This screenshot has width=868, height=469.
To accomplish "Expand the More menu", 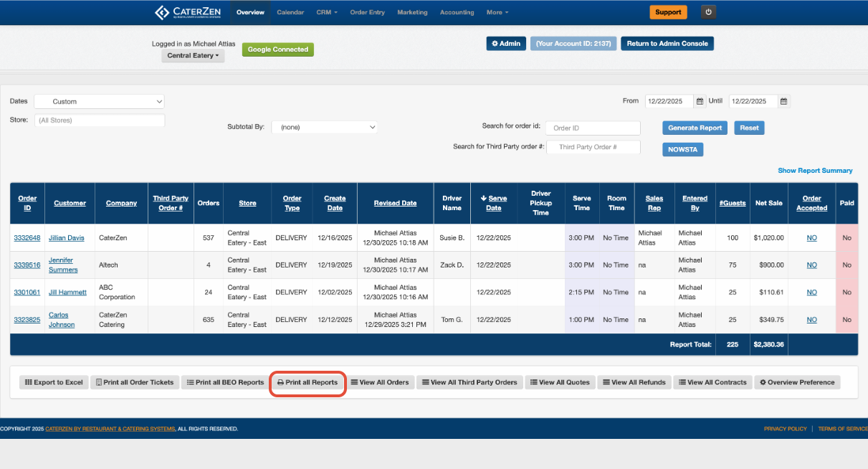I will [497, 12].
